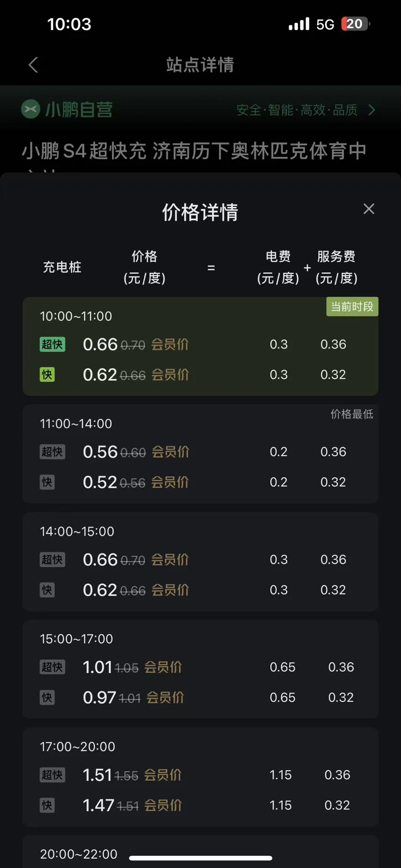
Task: Tap the 20:00~22:00 time slot label
Action: pos(79,854)
